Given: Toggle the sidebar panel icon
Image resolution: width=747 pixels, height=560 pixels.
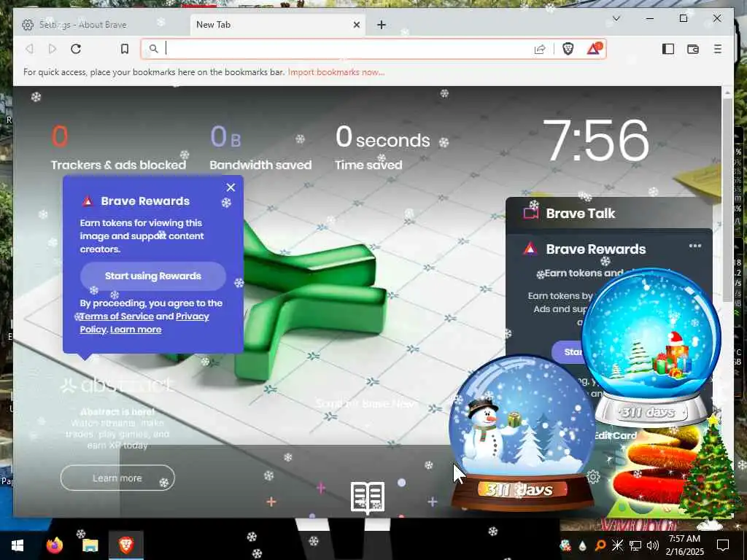Looking at the screenshot, I should pos(668,49).
